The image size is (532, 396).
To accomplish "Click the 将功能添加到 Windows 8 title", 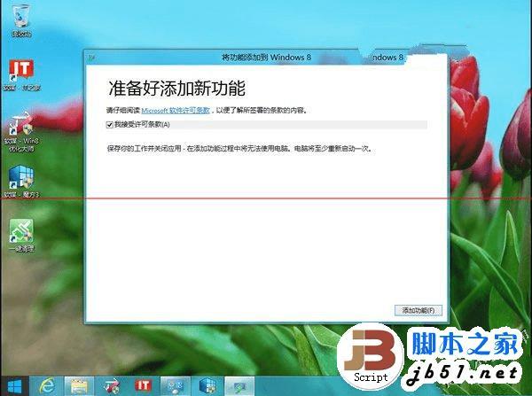I will [x=266, y=58].
